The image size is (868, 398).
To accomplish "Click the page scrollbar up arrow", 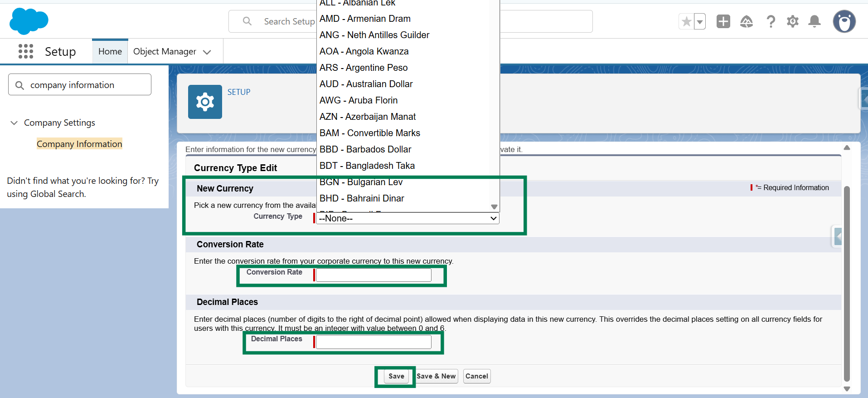I will pyautogui.click(x=847, y=148).
